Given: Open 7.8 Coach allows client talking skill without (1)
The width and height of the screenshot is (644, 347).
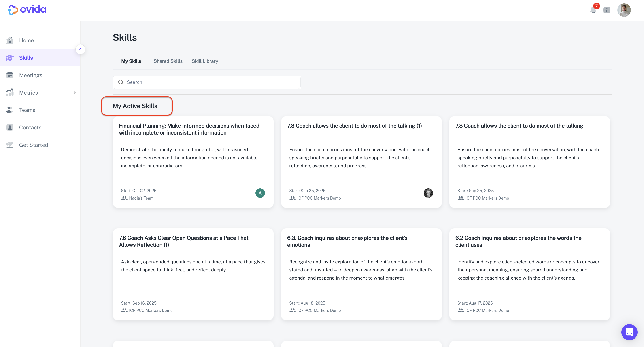Looking at the screenshot, I should pyautogui.click(x=519, y=126).
